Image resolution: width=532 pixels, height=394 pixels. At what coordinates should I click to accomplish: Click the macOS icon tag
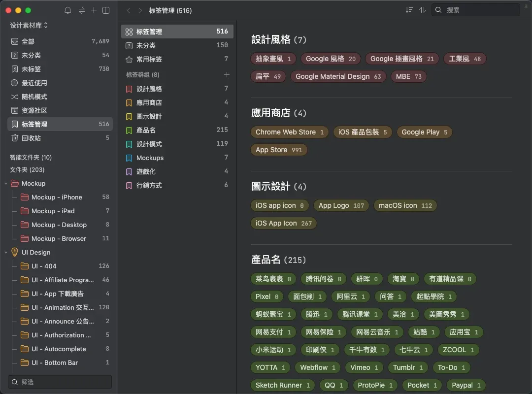click(x=405, y=205)
